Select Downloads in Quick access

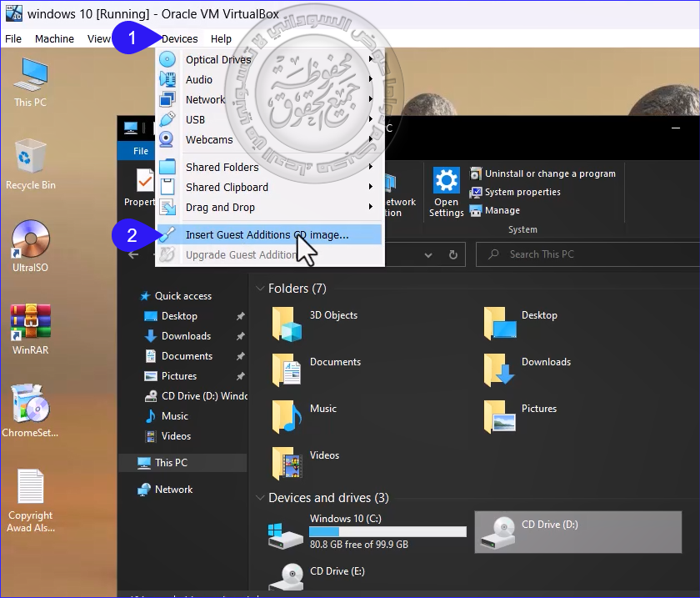[x=186, y=336]
